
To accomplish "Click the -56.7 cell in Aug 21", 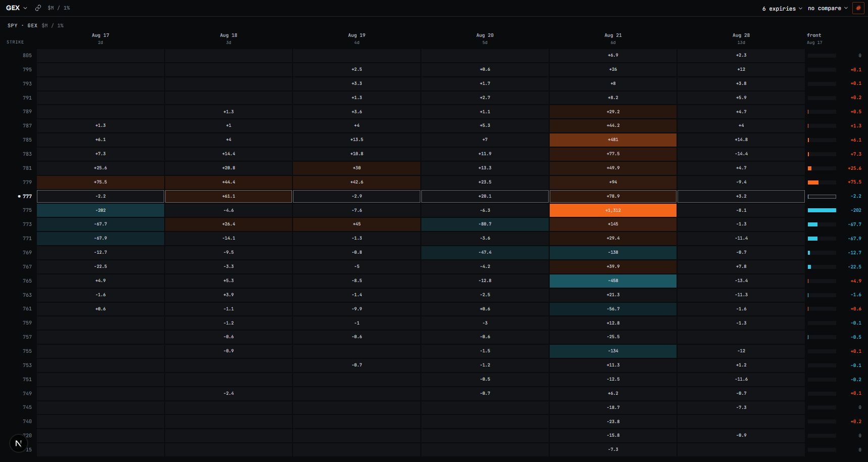I will click(613, 309).
